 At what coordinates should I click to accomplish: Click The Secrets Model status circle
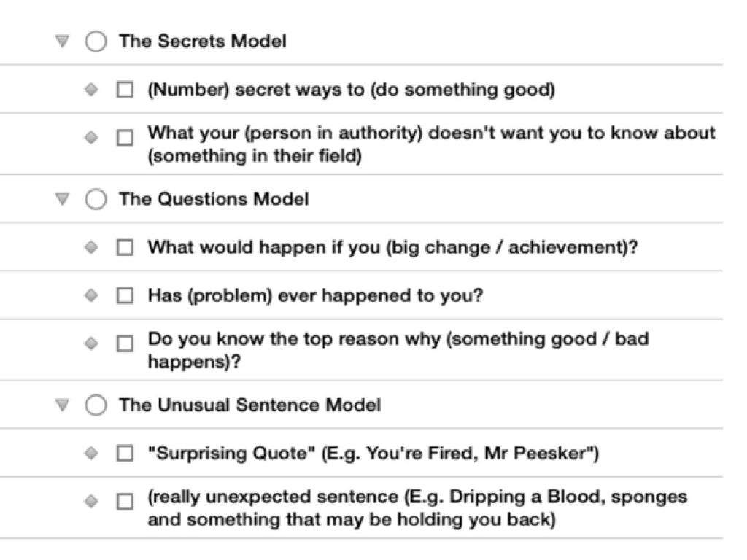[x=96, y=42]
